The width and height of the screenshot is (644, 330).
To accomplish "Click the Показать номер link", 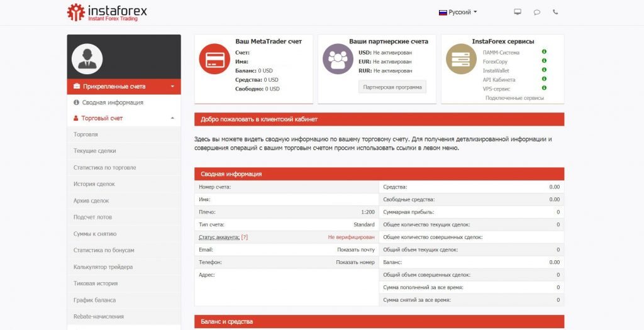I will (x=355, y=262).
